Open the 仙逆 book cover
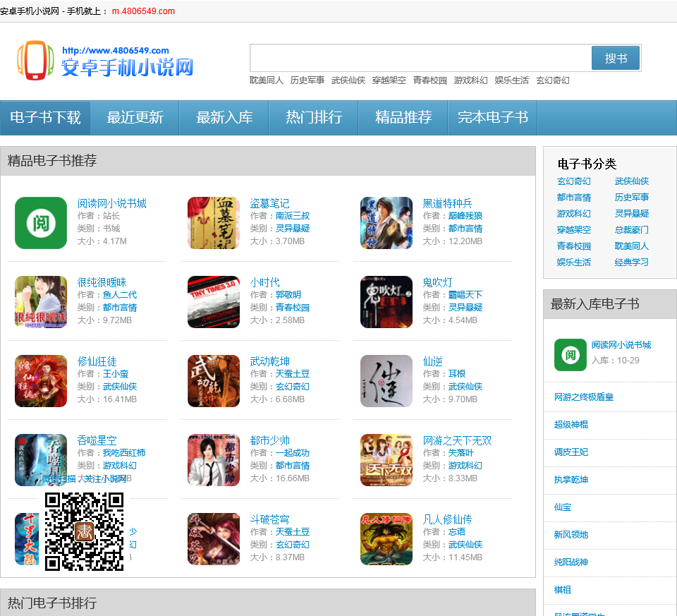 (386, 381)
